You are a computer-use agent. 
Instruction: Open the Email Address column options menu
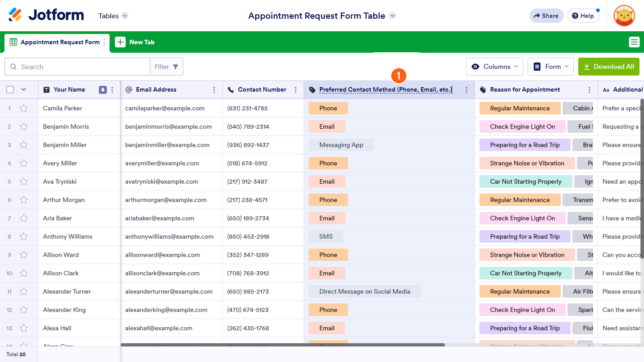click(214, 90)
